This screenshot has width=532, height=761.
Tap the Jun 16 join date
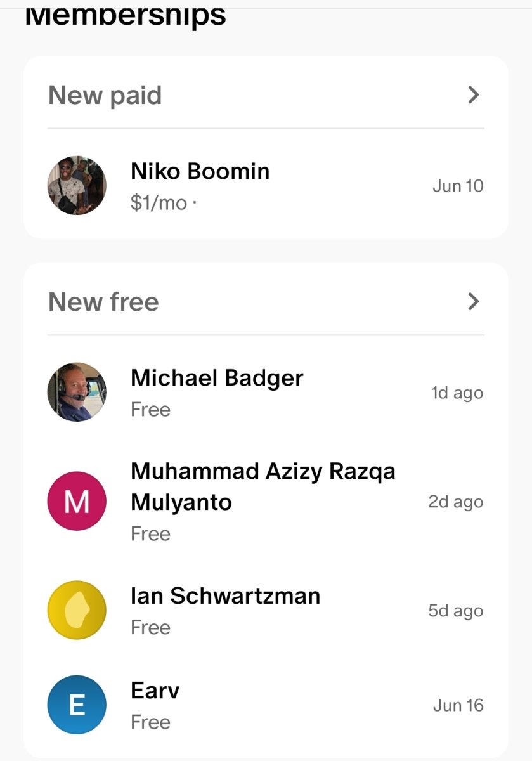click(458, 705)
